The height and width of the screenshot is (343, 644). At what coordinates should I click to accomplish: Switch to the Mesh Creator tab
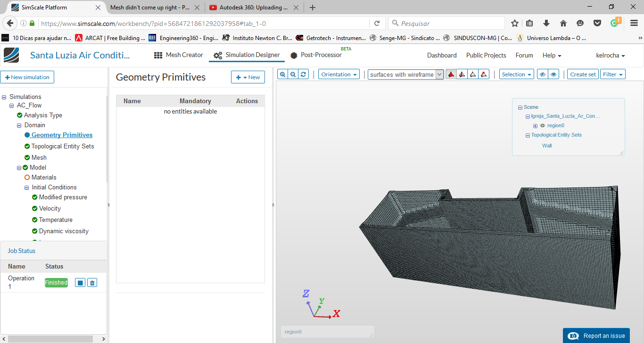[179, 55]
